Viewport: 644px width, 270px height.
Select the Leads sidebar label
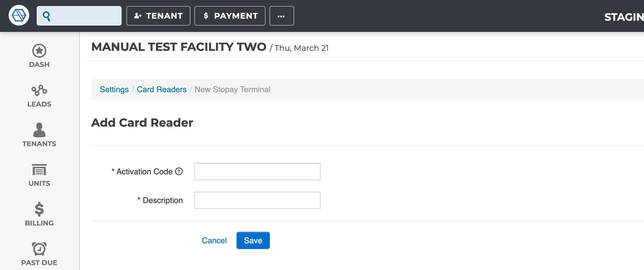point(39,104)
